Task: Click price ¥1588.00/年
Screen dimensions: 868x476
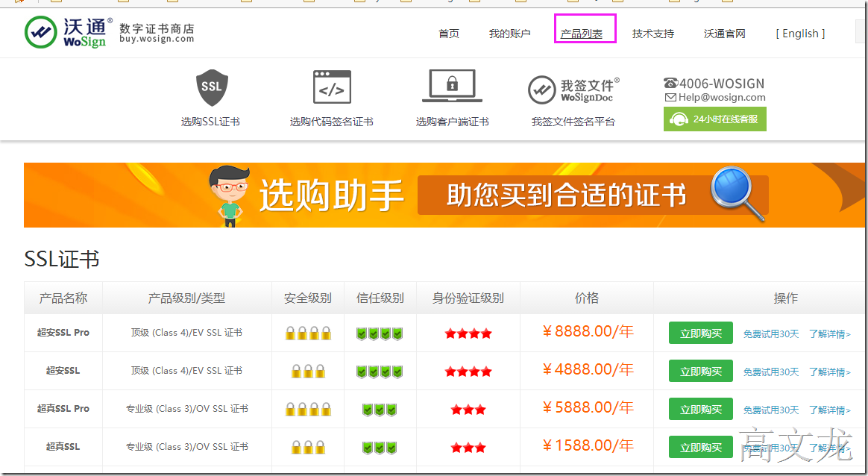Action: [588, 445]
